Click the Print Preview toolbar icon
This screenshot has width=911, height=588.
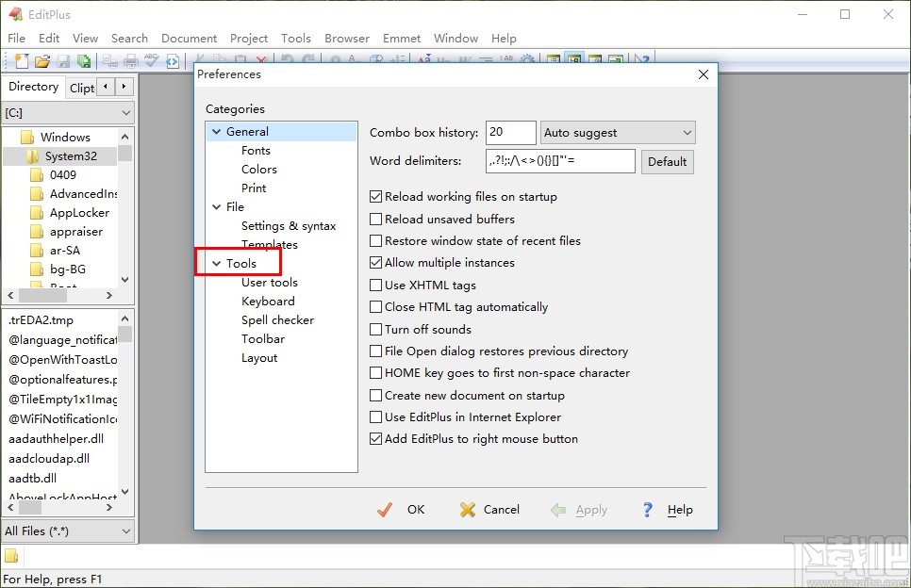(109, 60)
